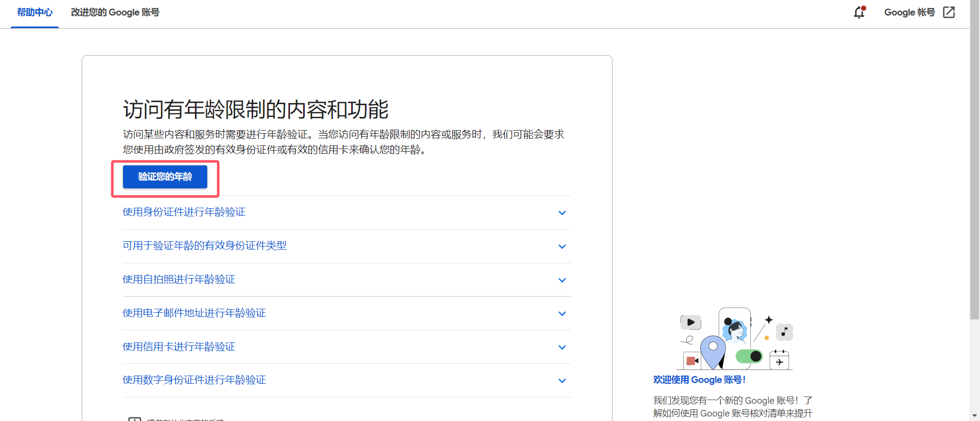Click the blue 验证您的年龄 button
This screenshot has width=980, height=421.
click(x=165, y=177)
